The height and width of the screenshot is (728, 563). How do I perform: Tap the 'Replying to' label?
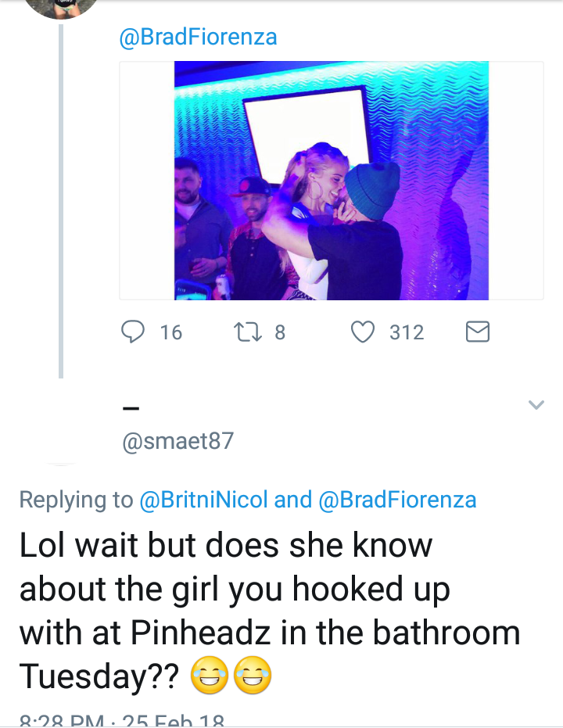tap(76, 500)
